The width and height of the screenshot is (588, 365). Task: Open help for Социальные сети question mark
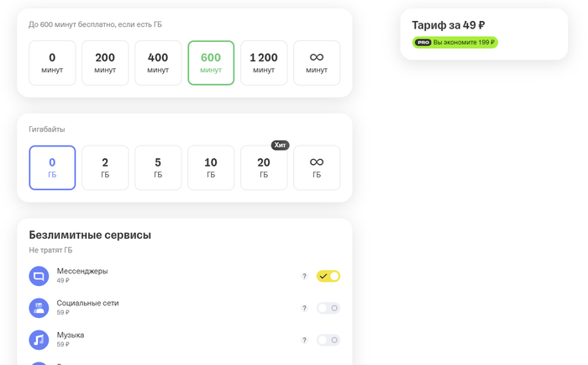click(304, 308)
